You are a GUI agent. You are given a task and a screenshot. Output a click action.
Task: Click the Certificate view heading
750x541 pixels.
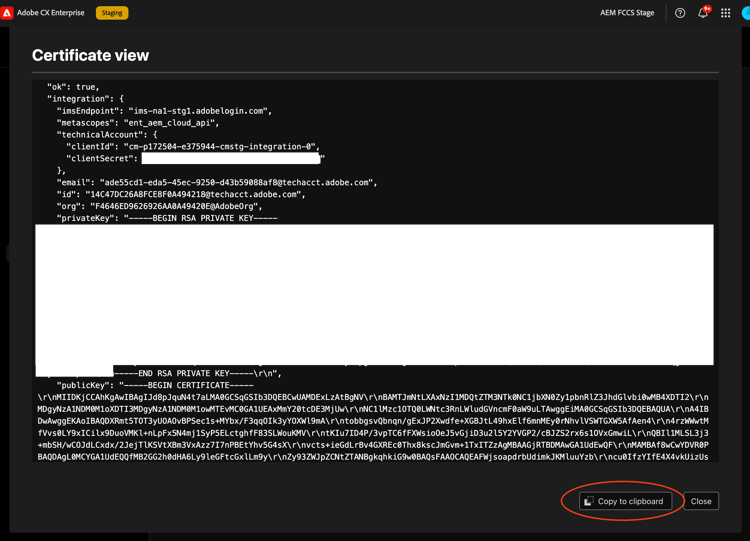[90, 55]
